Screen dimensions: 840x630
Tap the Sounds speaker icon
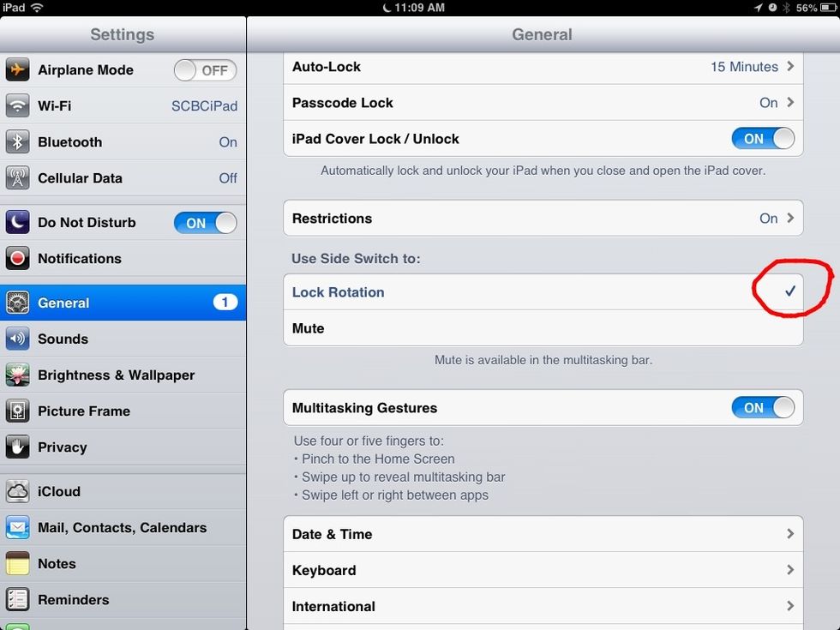[x=17, y=339]
